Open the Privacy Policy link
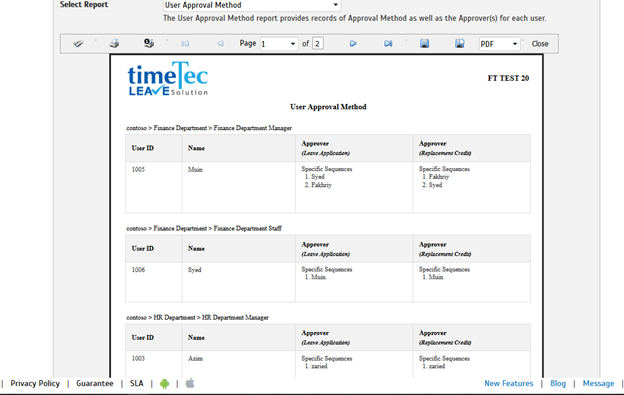The height and width of the screenshot is (395, 624). coord(35,383)
